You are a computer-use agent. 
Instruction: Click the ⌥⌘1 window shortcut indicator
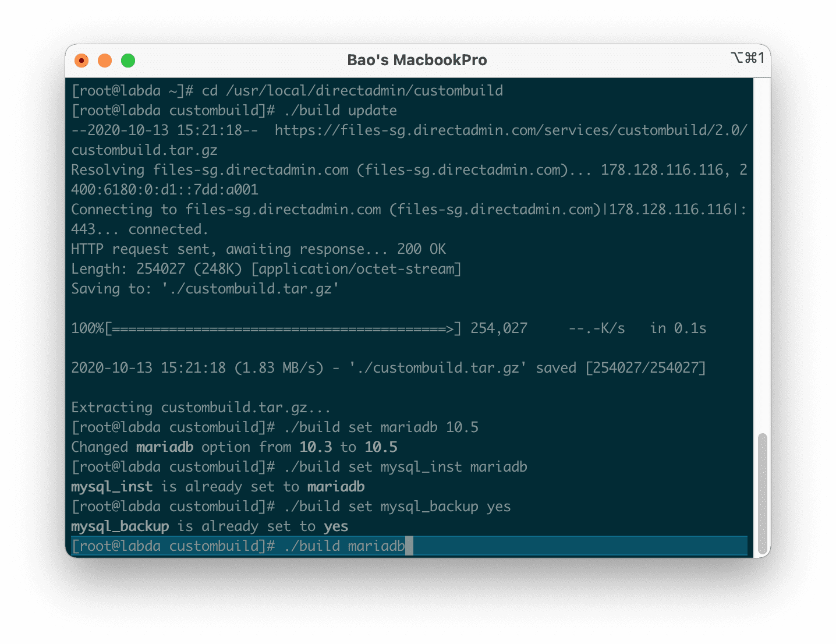point(747,58)
